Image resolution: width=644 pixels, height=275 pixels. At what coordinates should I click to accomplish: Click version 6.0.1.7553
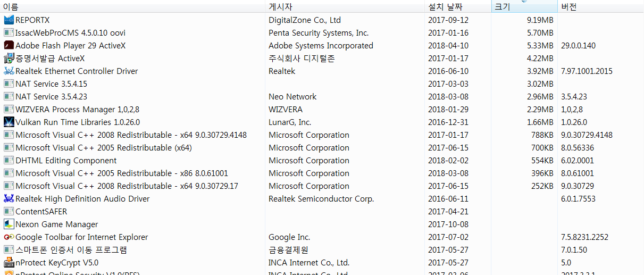pos(578,199)
